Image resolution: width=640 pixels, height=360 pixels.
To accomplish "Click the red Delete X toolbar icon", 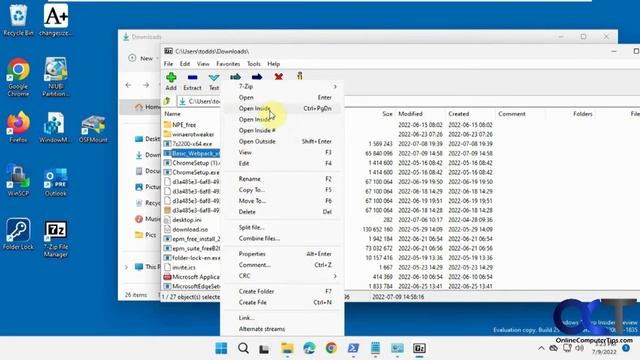I will pos(279,76).
